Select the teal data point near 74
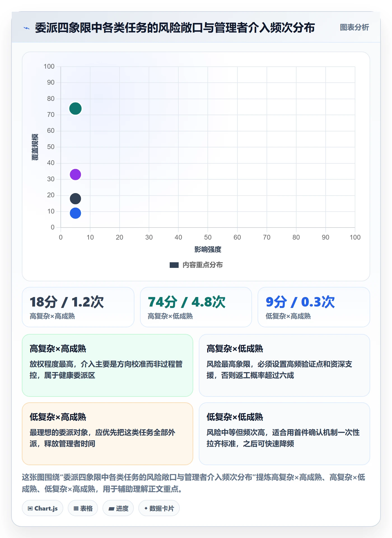This screenshot has height=538, width=392. point(75,108)
